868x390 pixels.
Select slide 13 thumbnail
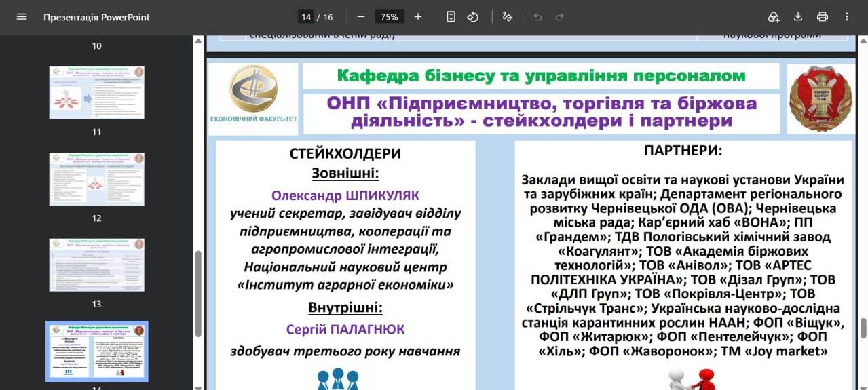[97, 265]
